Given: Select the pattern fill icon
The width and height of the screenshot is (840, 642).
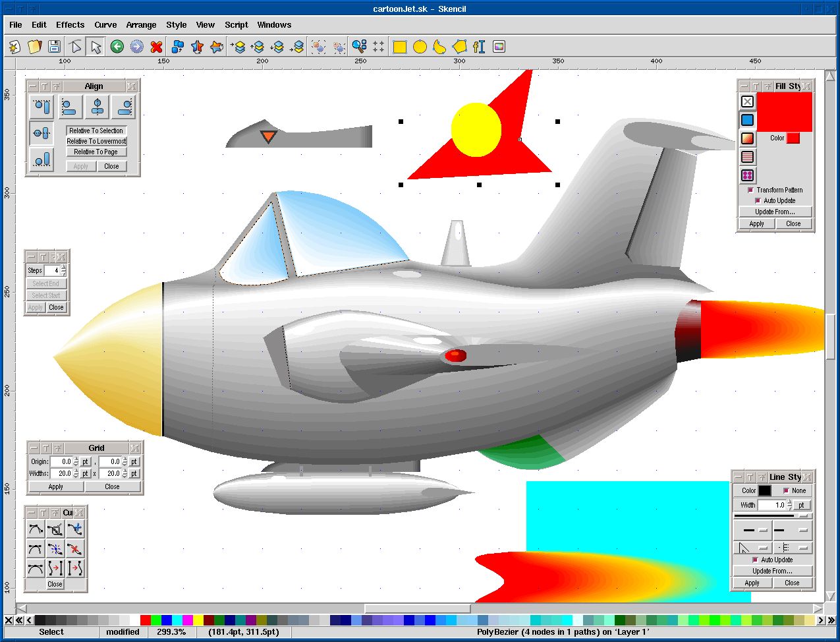Looking at the screenshot, I should 747,175.
